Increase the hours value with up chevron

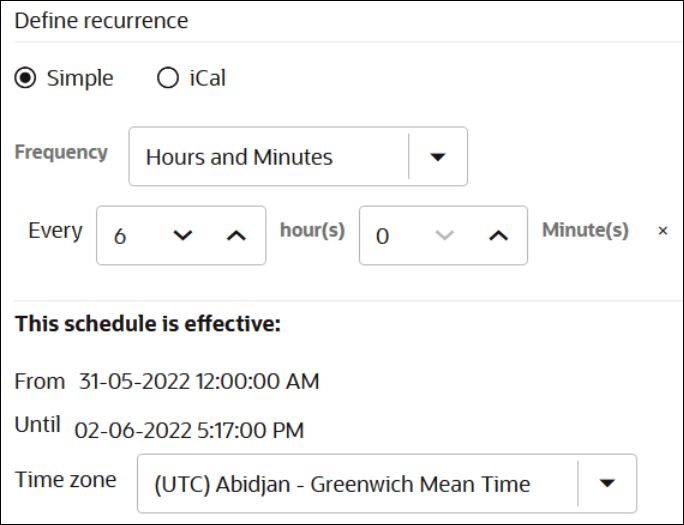pyautogui.click(x=235, y=236)
